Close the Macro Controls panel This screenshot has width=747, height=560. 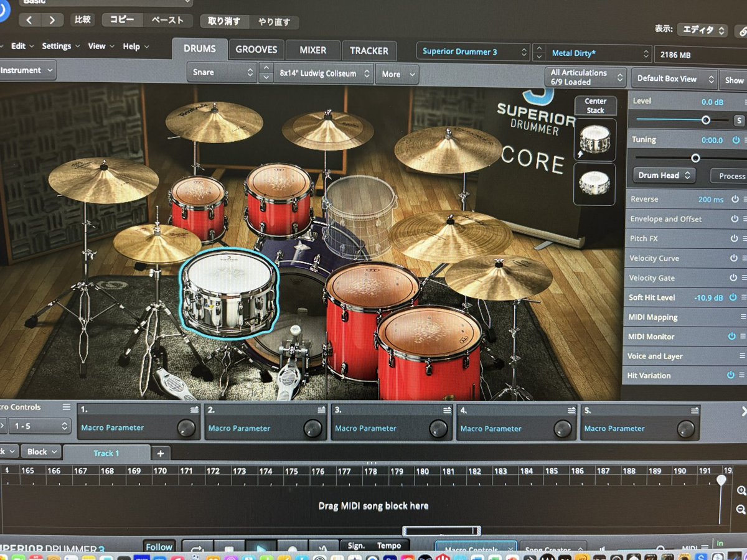pos(744,412)
